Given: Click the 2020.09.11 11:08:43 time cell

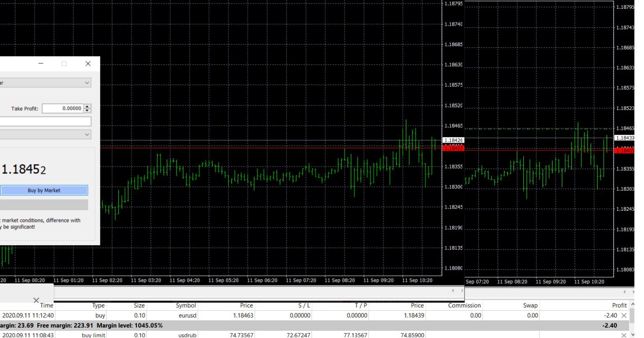Looking at the screenshot, I should click(28, 335).
